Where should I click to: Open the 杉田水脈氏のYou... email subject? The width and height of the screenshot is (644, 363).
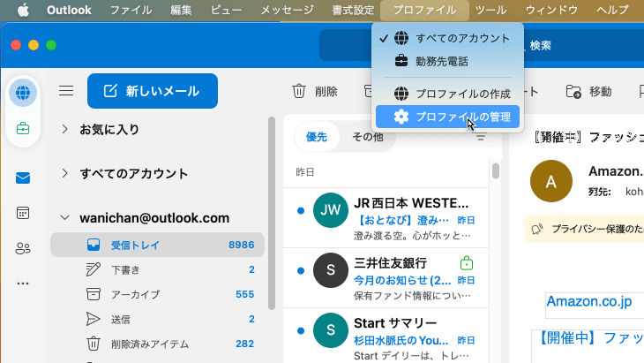(401, 340)
